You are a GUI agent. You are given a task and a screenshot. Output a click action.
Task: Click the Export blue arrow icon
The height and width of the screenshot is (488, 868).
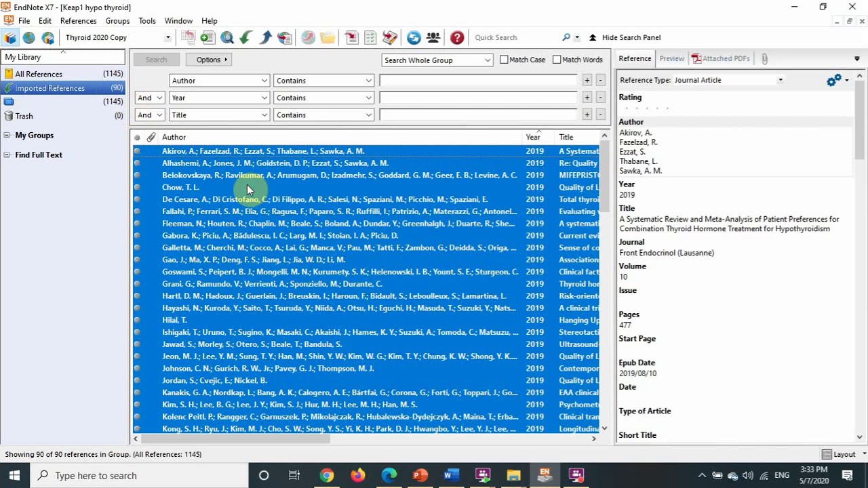pos(266,38)
